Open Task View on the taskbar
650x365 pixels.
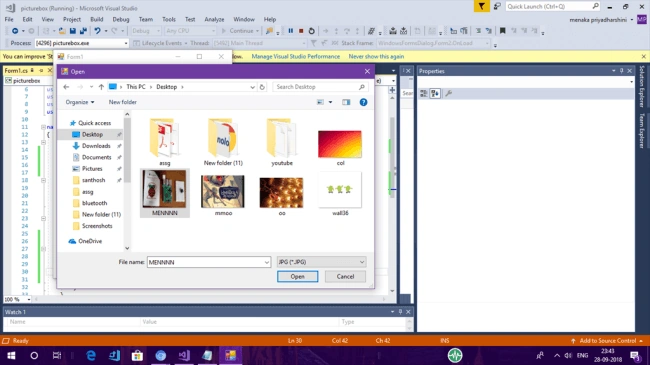click(57, 355)
